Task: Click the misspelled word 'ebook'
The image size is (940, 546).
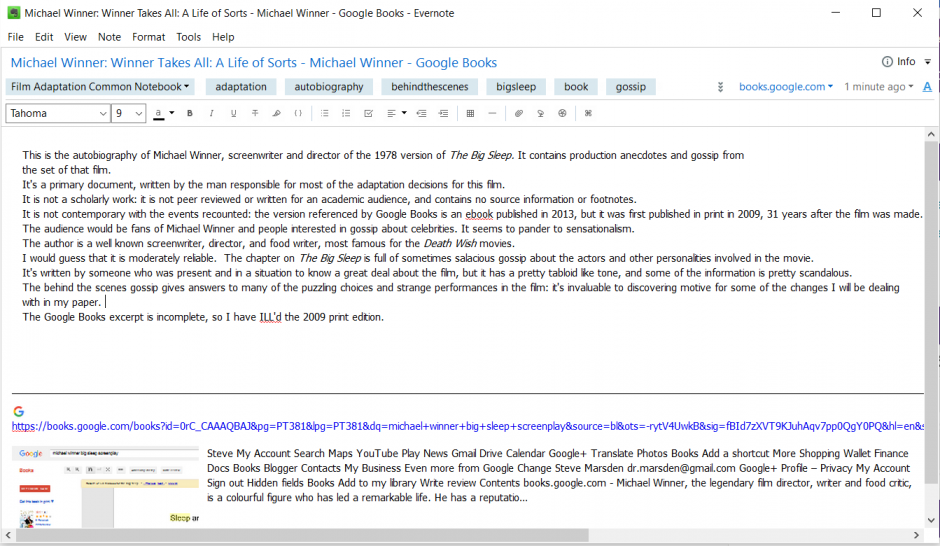Action: pyautogui.click(x=479, y=214)
